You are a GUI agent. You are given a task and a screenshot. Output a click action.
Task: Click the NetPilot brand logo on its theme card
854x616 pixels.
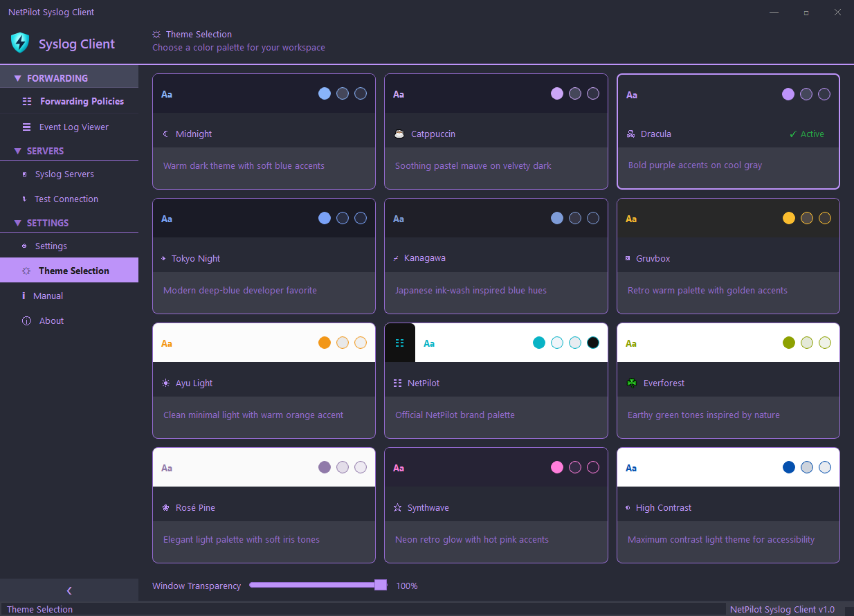coord(399,343)
